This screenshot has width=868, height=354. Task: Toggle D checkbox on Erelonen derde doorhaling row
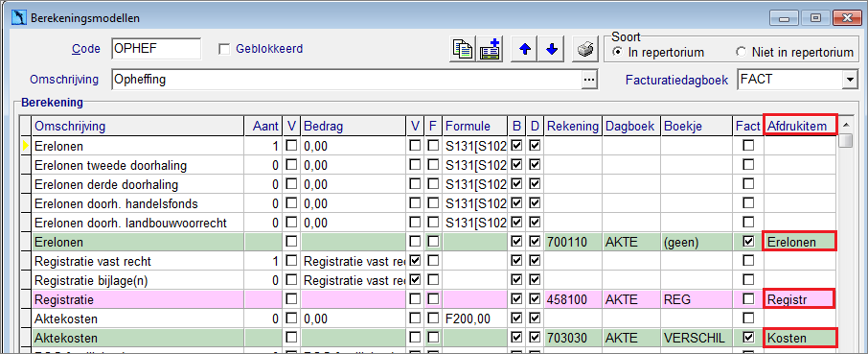(535, 184)
